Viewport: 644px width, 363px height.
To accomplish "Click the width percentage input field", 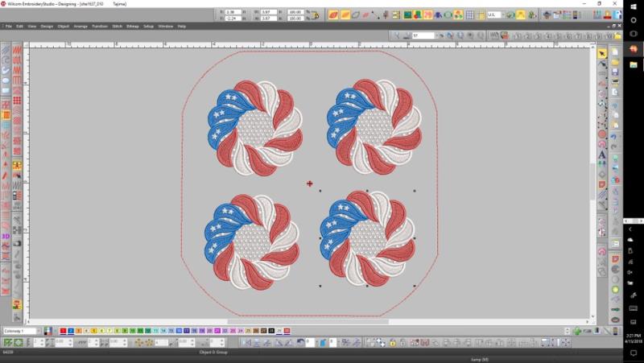I will pyautogui.click(x=295, y=12).
